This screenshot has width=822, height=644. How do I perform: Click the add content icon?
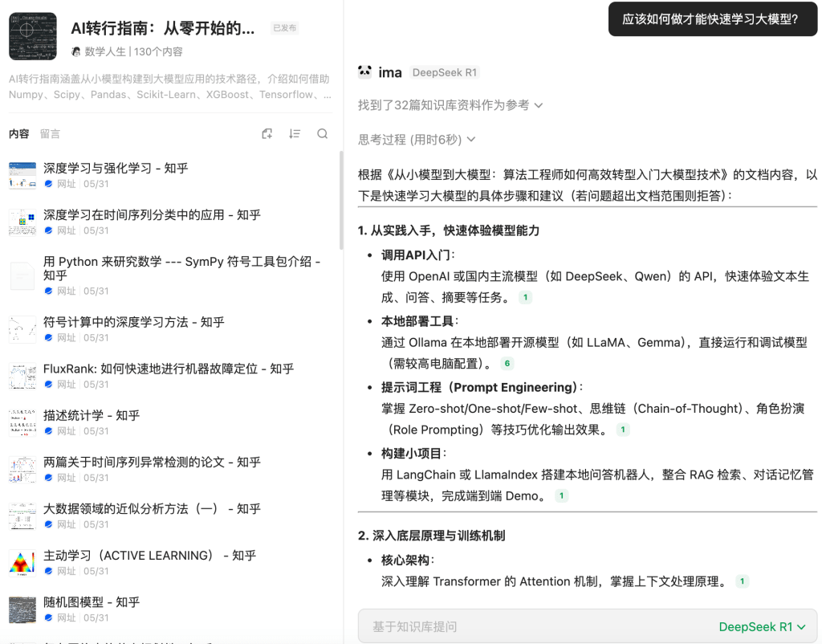[x=267, y=134]
